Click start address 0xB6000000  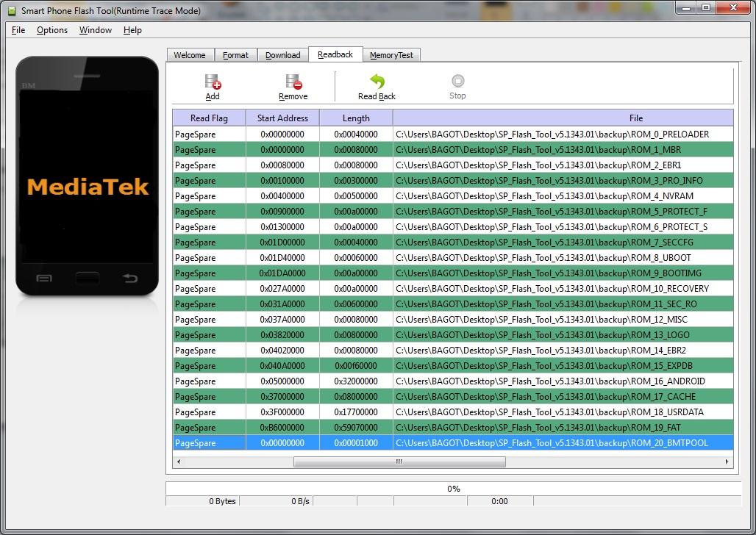(282, 427)
